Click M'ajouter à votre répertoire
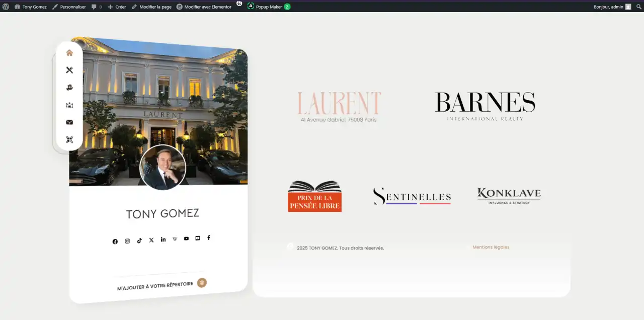The width and height of the screenshot is (644, 320). tap(155, 286)
